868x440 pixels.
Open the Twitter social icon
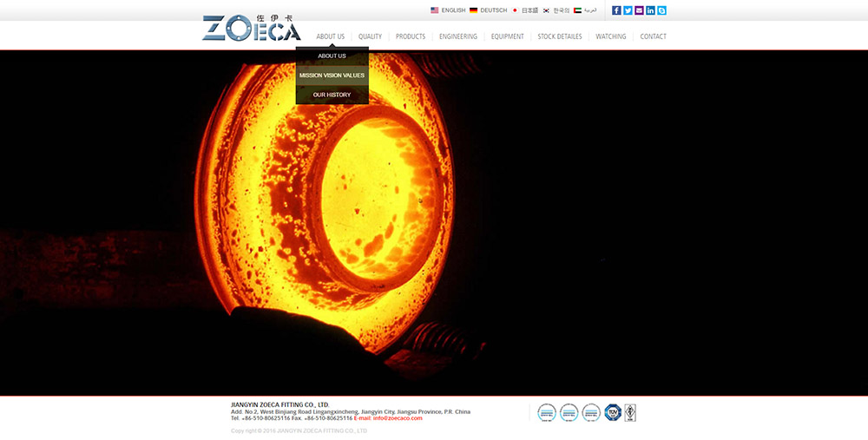[628, 10]
